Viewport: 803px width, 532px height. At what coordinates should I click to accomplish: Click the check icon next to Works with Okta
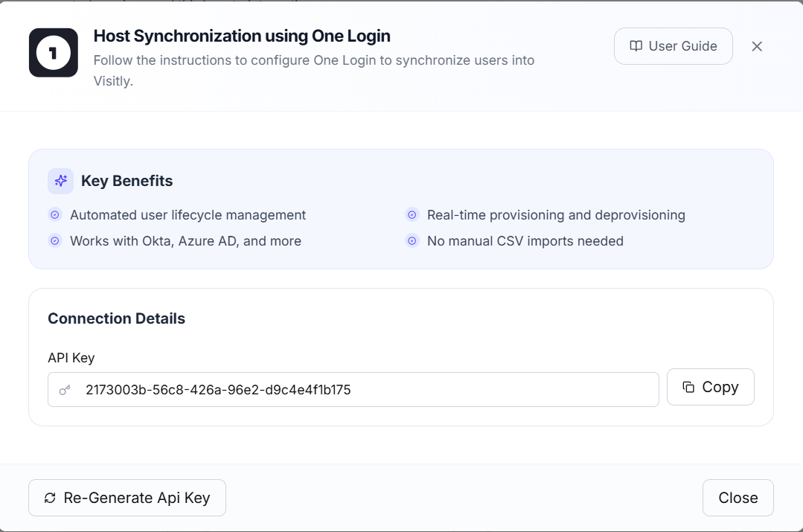tap(54, 241)
